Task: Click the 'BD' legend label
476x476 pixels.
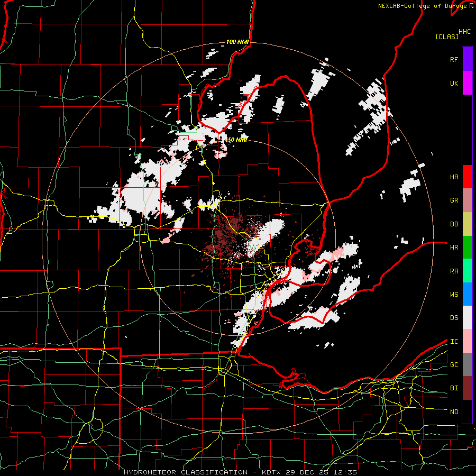Action: coord(454,224)
